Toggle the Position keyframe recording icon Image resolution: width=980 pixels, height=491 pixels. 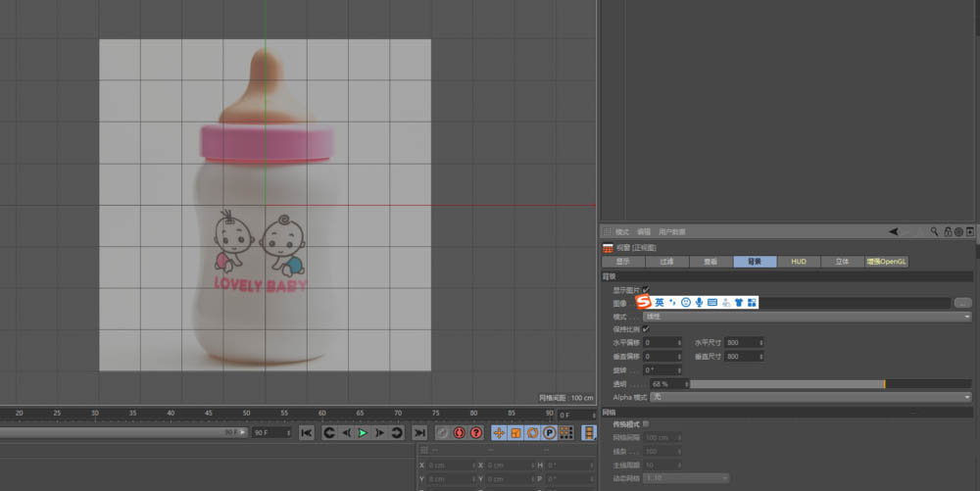tap(499, 432)
